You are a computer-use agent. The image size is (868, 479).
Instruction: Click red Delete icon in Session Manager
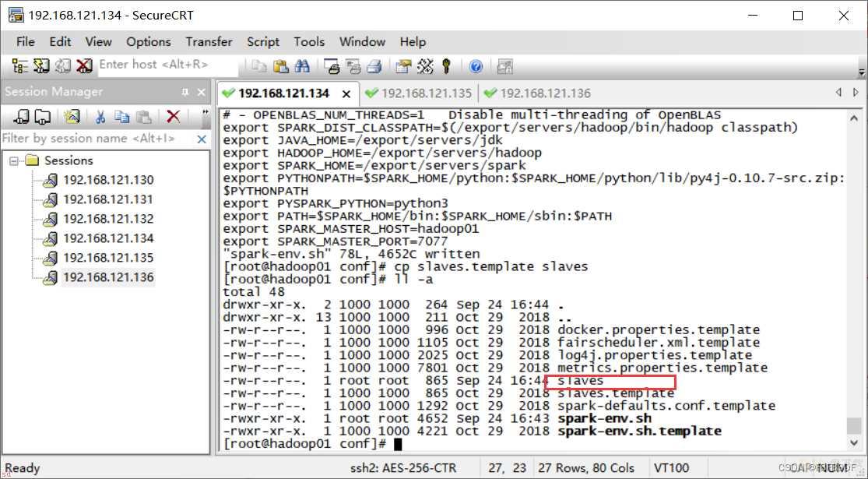point(174,116)
